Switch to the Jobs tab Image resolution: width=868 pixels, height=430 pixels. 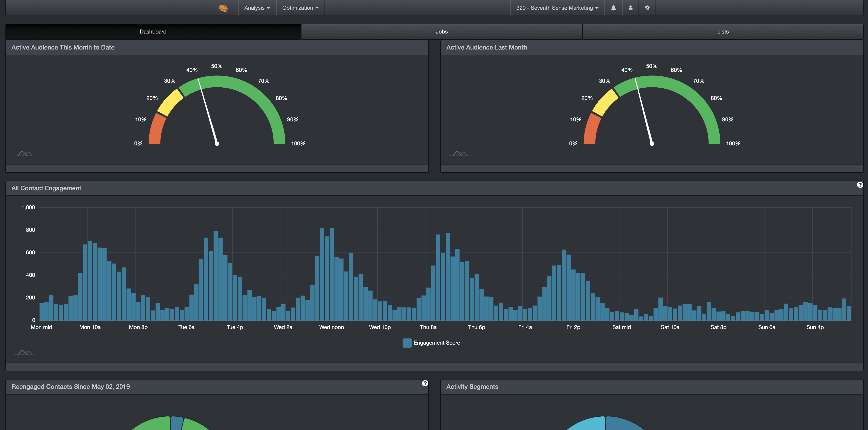pos(442,32)
